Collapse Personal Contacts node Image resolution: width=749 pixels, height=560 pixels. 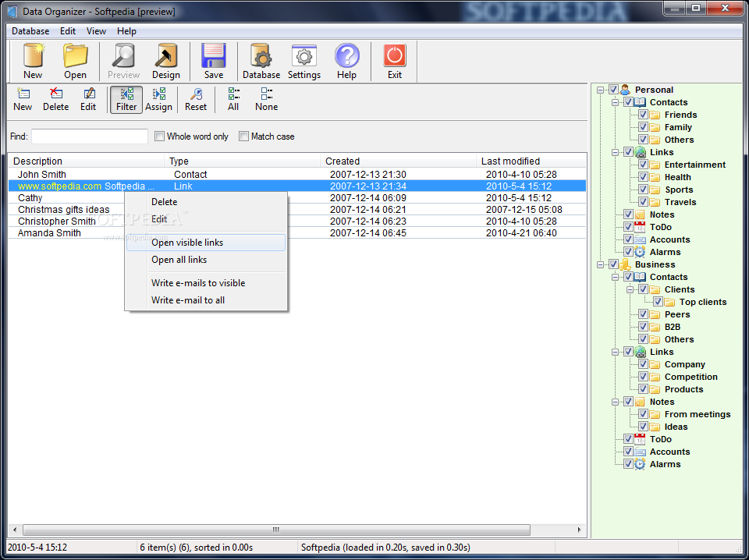[616, 102]
